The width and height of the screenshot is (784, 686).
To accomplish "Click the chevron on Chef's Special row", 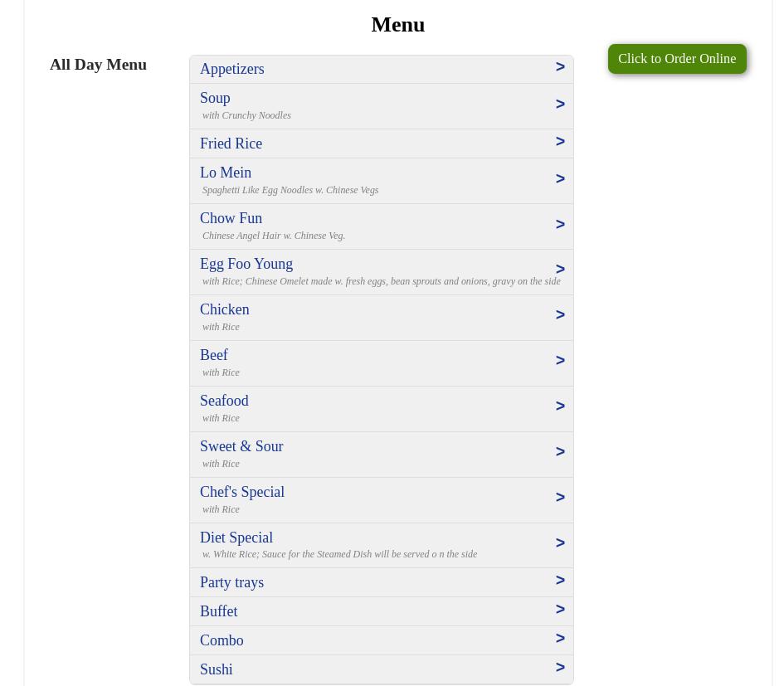I will (560, 498).
